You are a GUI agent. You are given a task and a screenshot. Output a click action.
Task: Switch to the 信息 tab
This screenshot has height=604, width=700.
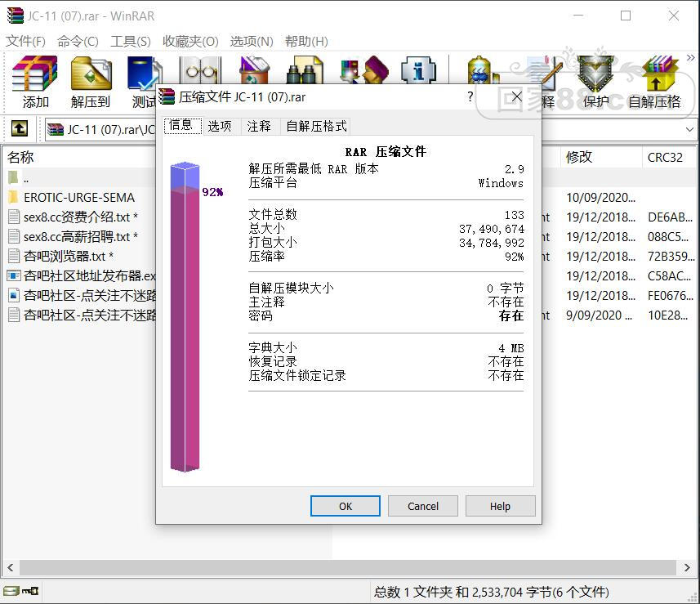coord(181,126)
